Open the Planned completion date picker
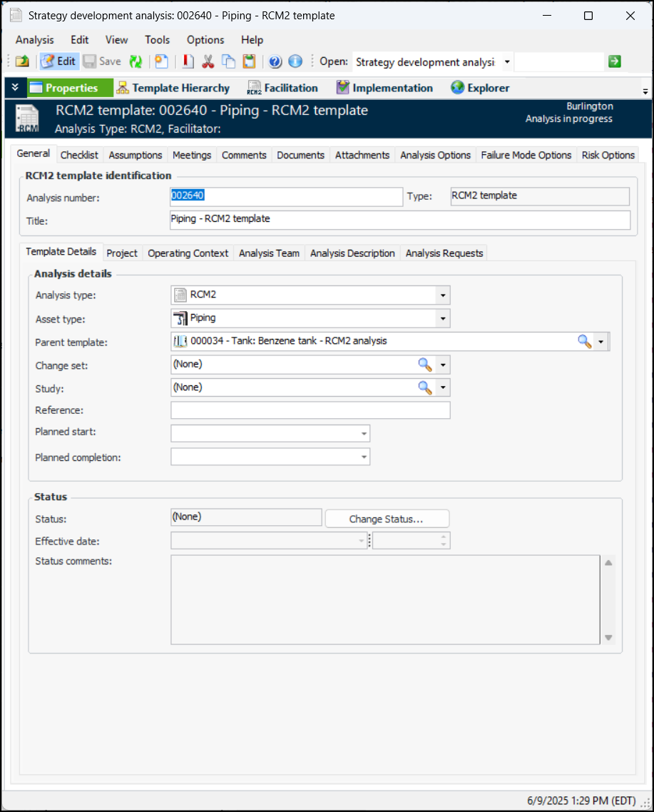Screen dimensions: 654x812 point(364,457)
